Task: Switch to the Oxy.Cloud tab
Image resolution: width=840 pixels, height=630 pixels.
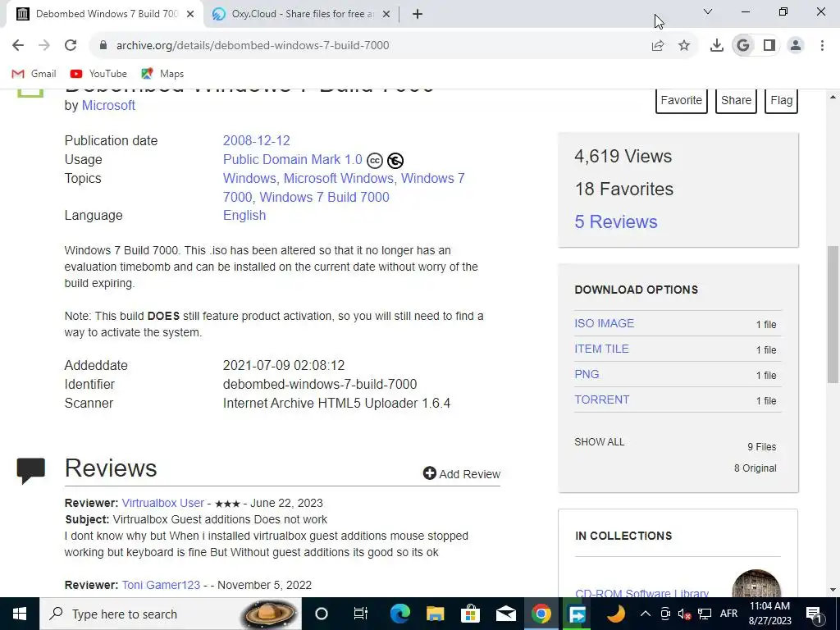Action: 302,14
